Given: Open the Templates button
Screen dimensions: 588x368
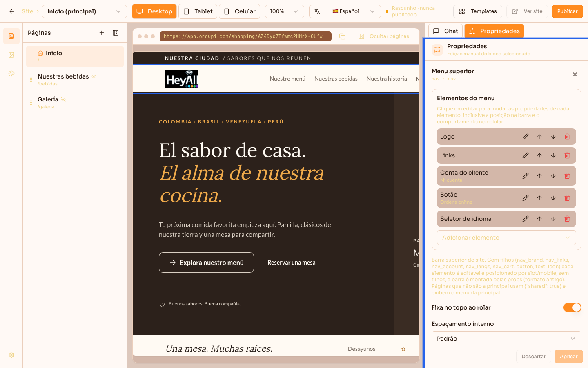Looking at the screenshot, I should coord(478,11).
